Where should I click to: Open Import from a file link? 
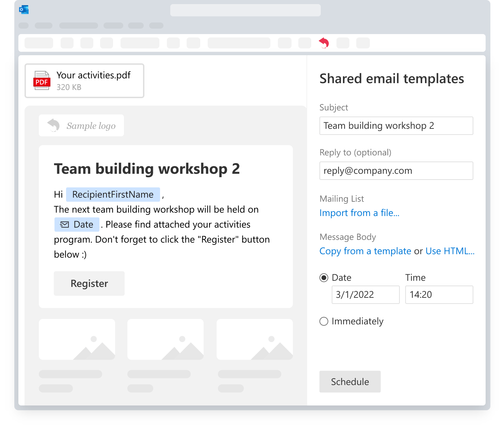pos(359,213)
